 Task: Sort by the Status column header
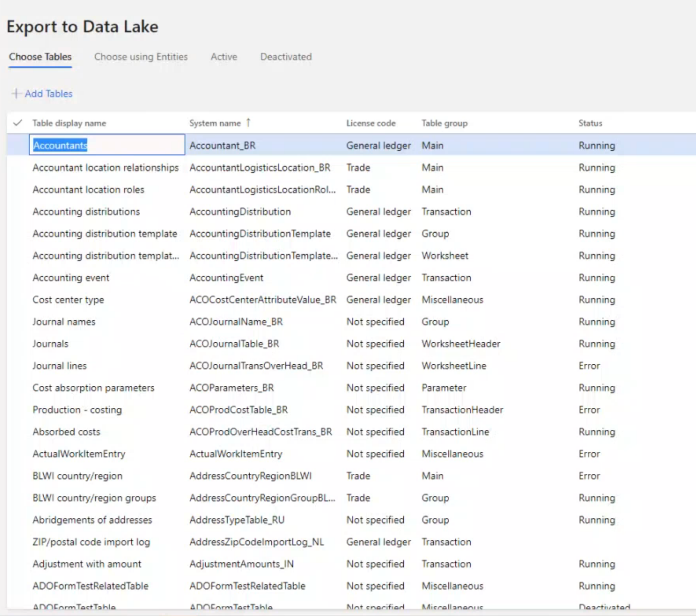tap(590, 123)
